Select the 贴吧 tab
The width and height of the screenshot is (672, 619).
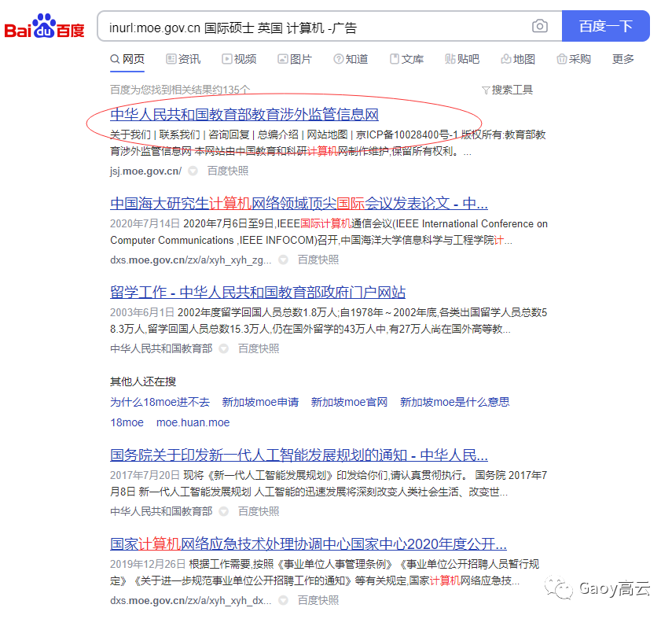tap(462, 59)
